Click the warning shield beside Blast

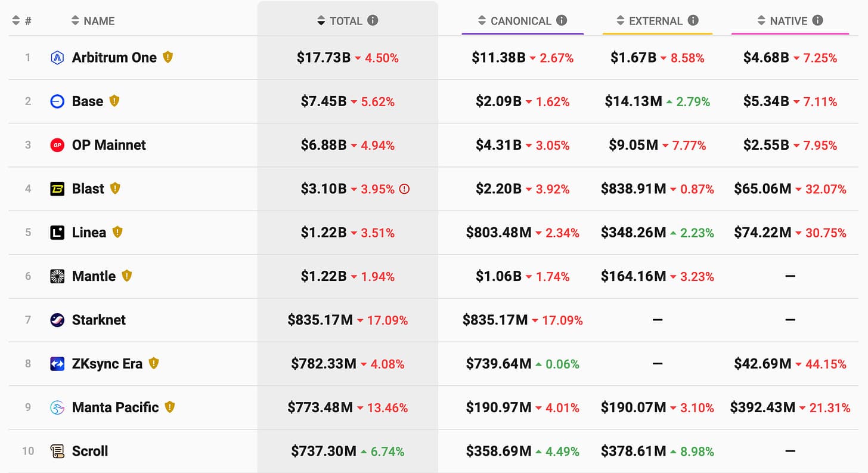tap(115, 188)
